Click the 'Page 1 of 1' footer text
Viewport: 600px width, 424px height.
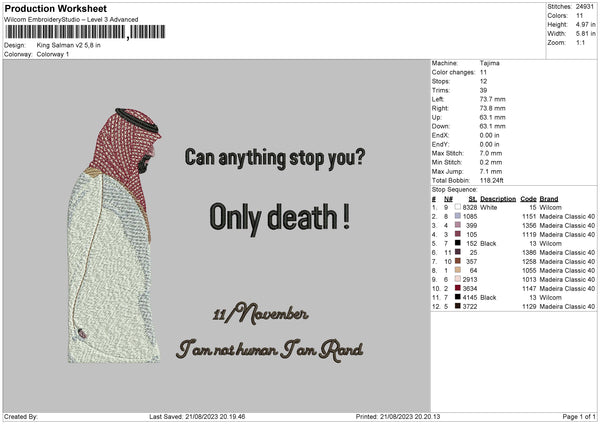point(579,416)
